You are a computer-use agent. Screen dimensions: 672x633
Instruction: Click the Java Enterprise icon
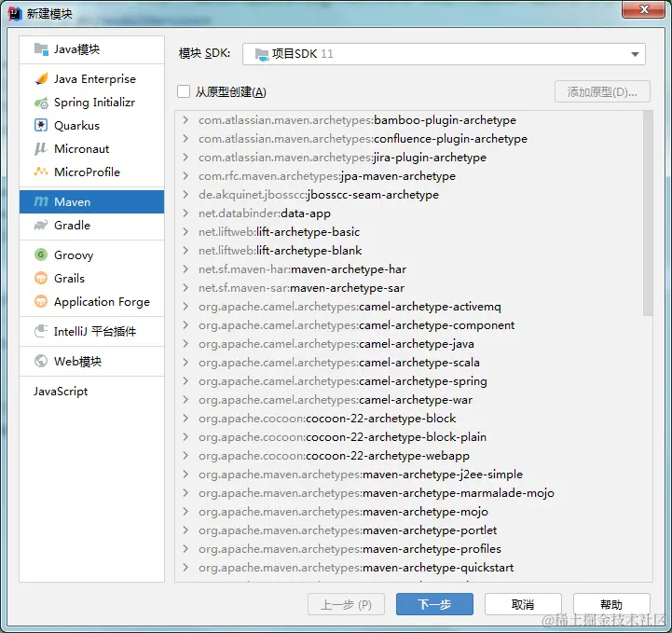tap(41, 79)
